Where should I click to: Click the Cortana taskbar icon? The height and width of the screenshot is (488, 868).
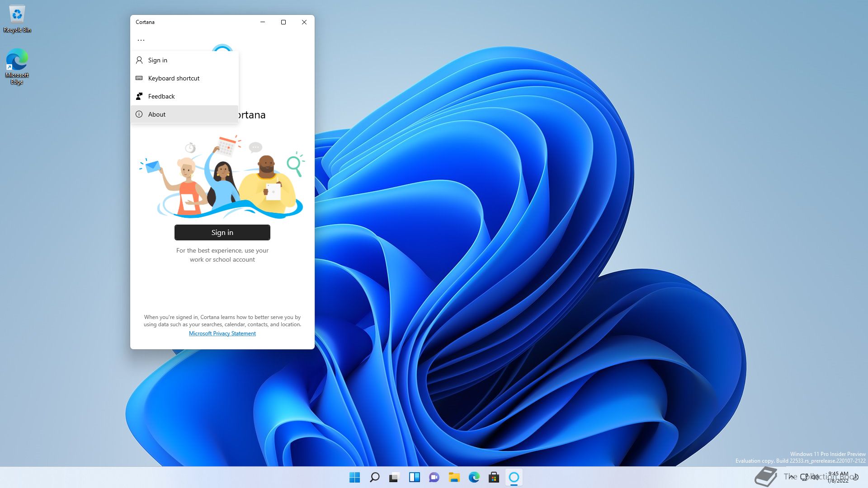point(514,477)
